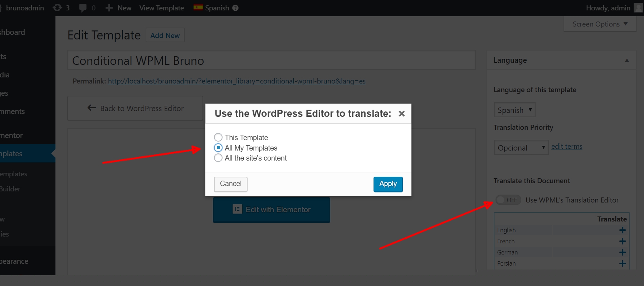Click the Apply button in dialog
The width and height of the screenshot is (644, 286).
point(388,184)
